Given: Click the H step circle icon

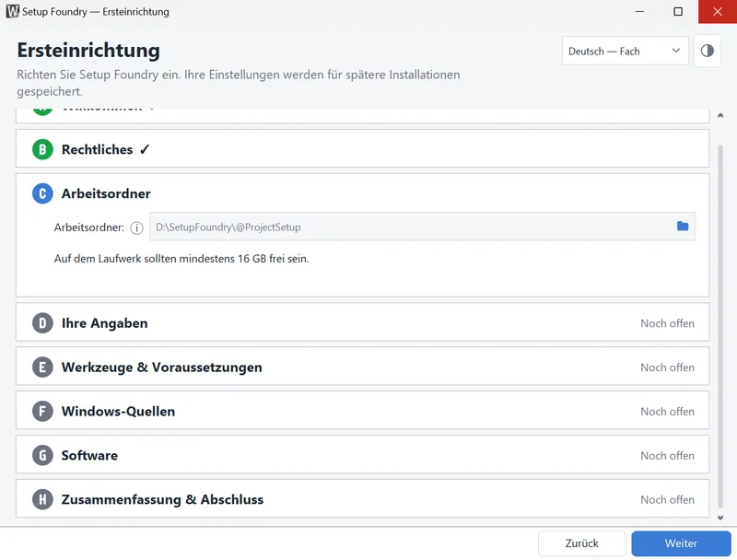Looking at the screenshot, I should [42, 499].
